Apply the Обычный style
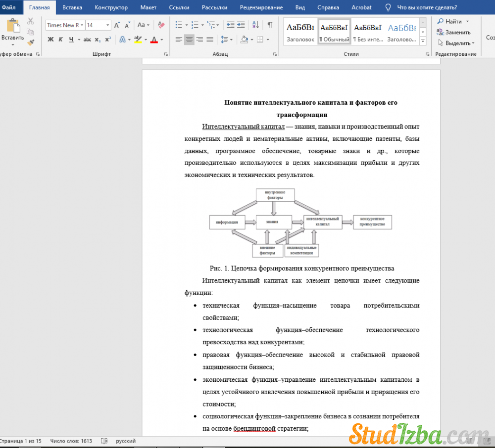The image size is (495, 448). pyautogui.click(x=334, y=32)
